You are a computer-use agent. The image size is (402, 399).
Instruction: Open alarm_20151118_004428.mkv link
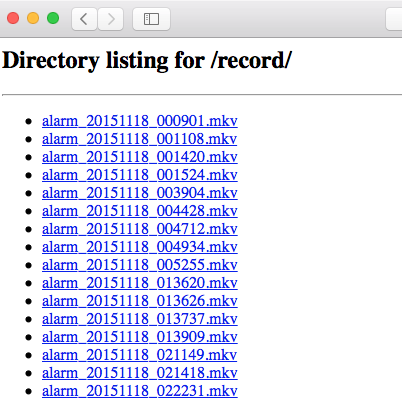[140, 211]
